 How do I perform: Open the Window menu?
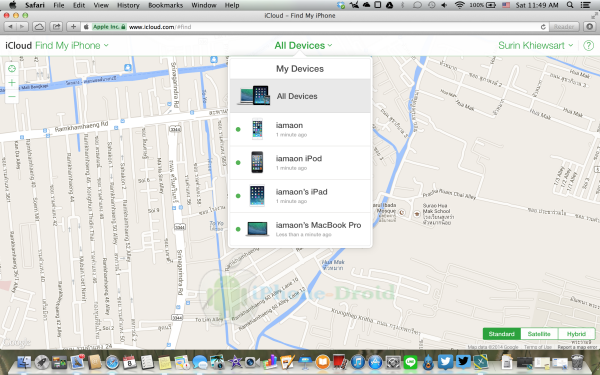(204, 5)
